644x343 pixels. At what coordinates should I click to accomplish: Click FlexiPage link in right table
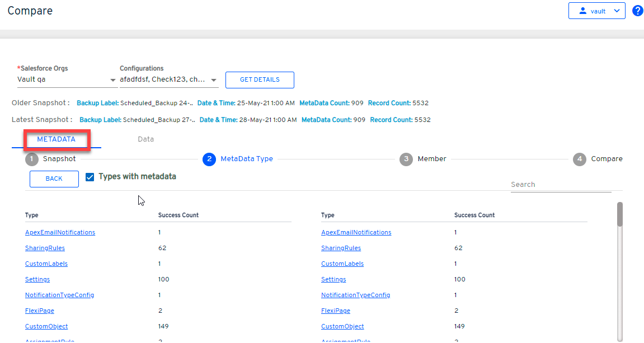pyautogui.click(x=335, y=311)
